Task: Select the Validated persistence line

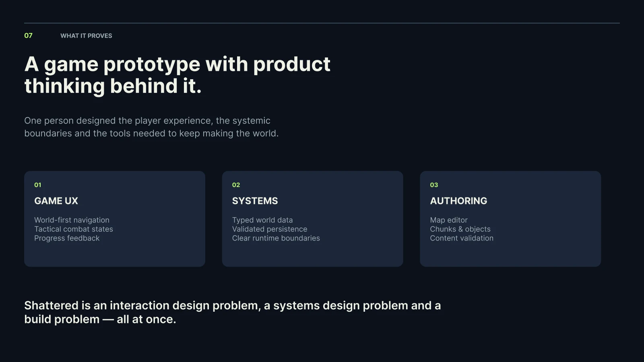Action: click(270, 229)
